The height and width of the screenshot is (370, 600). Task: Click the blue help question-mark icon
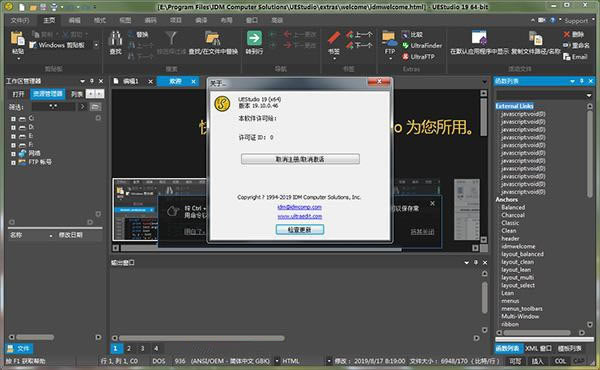click(553, 20)
